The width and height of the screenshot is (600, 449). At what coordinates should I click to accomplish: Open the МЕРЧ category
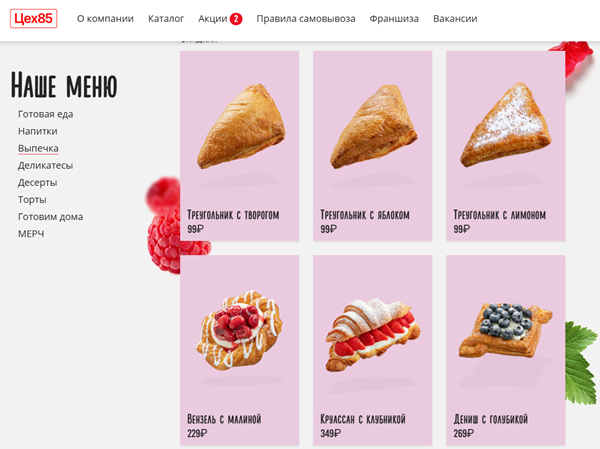(x=31, y=233)
